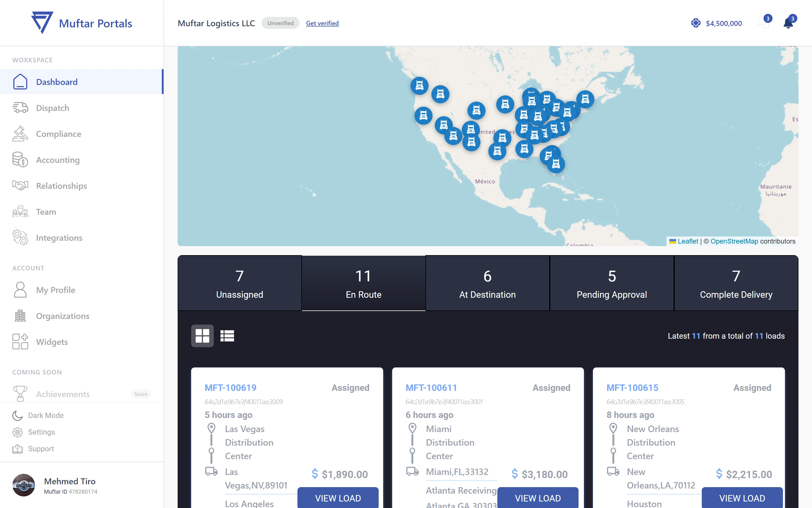Screen dimensions: 812x508
Task: Open the Leaflet attribution link
Action: tap(688, 241)
